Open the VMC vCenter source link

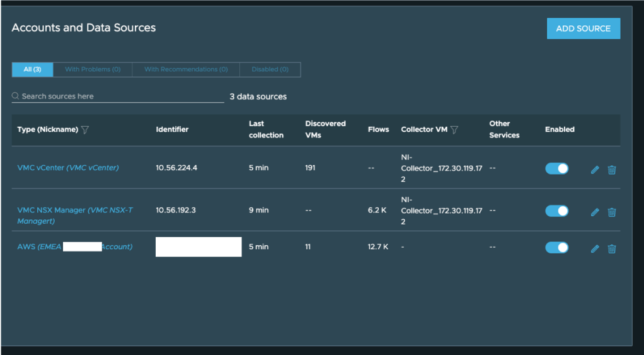coord(68,168)
